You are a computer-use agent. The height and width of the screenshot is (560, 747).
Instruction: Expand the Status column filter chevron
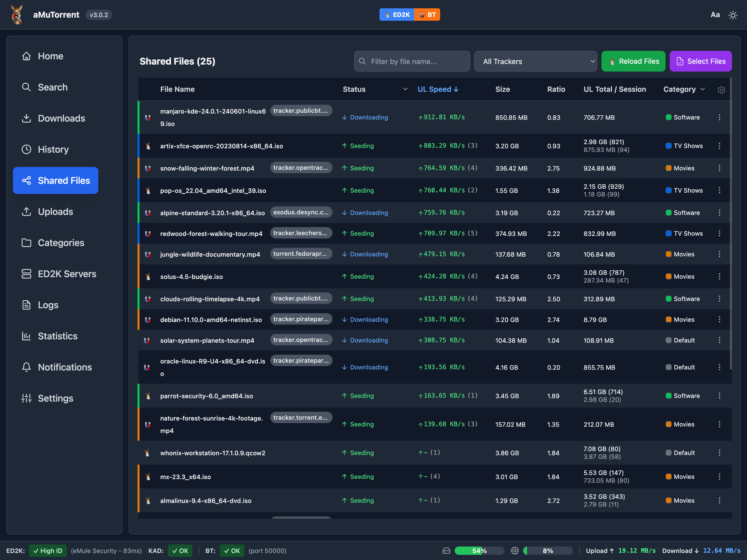click(x=405, y=89)
